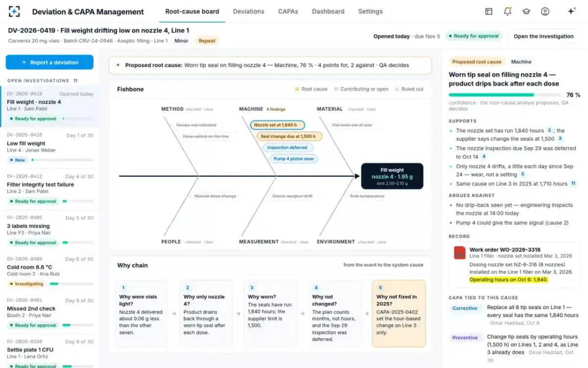Open the layout panel icon in header
Screen dimensions: 588x368
click(489, 11)
